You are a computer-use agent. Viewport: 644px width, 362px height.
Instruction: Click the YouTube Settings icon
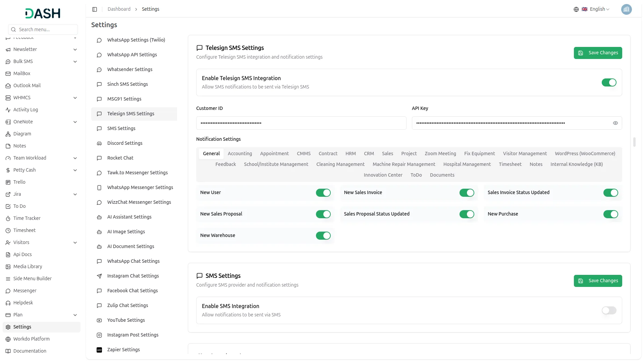point(99,320)
